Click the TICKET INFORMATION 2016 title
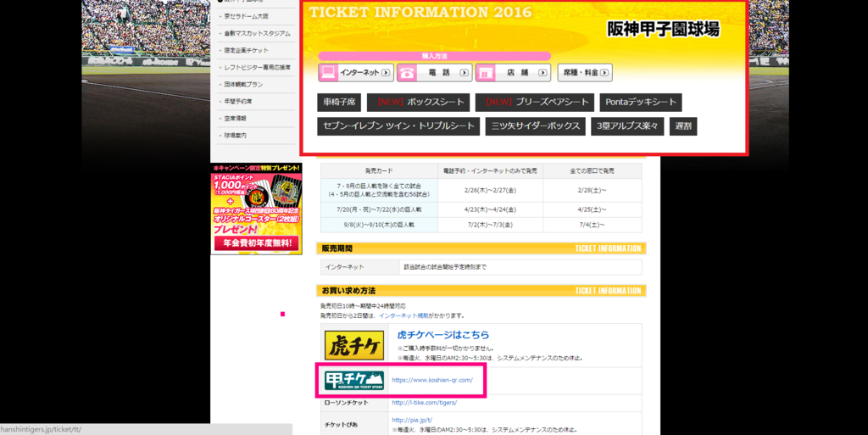Screen dimensions: 868x435 pyautogui.click(x=420, y=12)
